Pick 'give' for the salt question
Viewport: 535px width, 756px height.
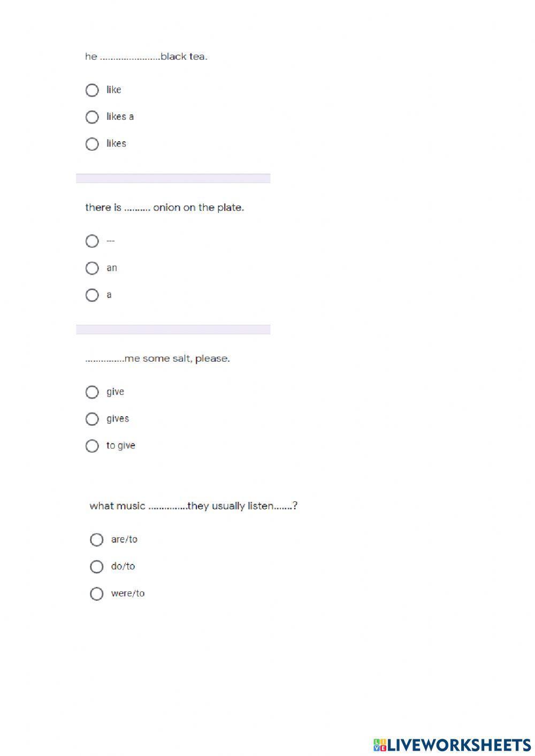pos(92,392)
